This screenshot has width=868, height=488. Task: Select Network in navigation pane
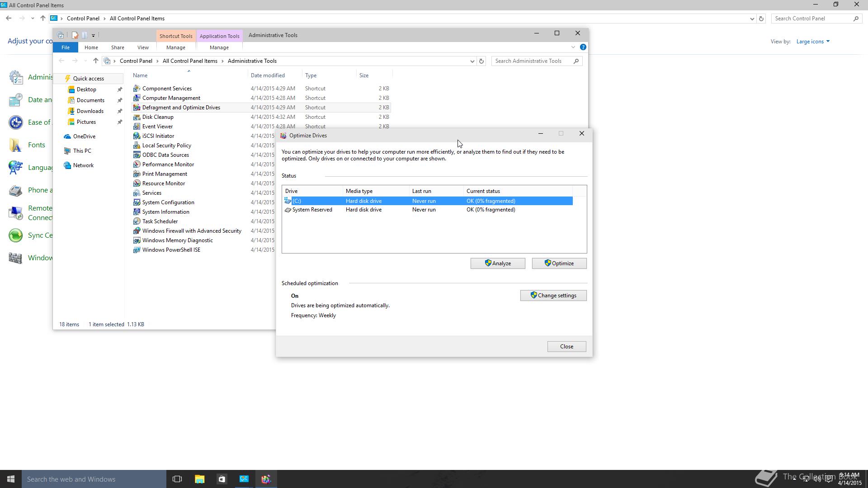pyautogui.click(x=83, y=165)
